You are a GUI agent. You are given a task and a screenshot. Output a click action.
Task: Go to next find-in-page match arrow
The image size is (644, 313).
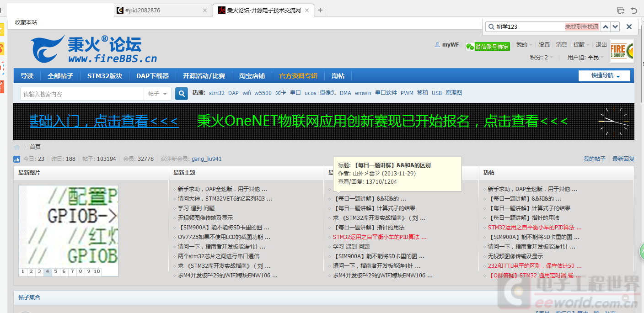615,27
